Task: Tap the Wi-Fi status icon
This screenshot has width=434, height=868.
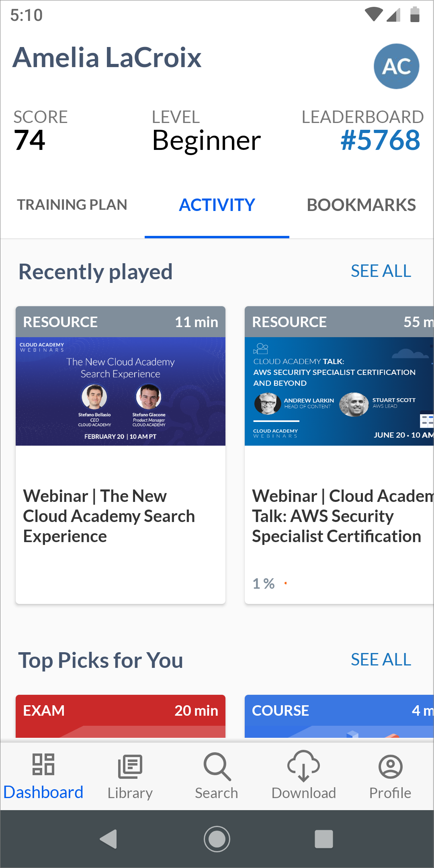Action: pyautogui.click(x=373, y=14)
